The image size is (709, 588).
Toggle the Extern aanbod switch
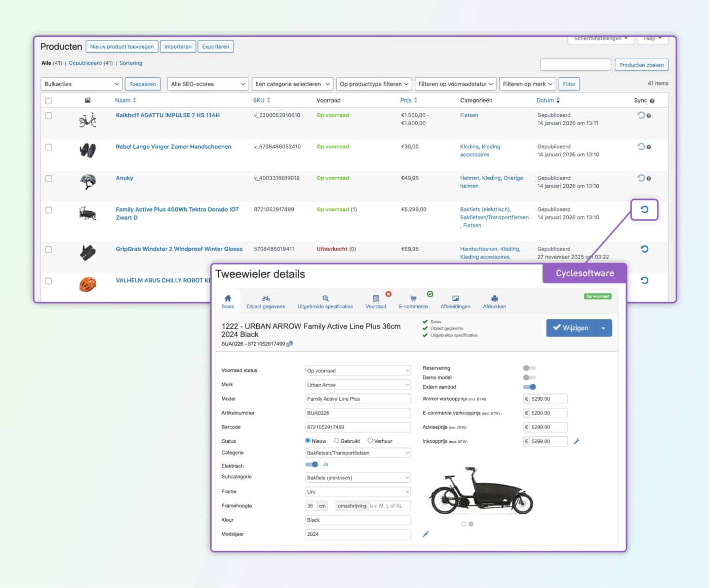coord(530,387)
